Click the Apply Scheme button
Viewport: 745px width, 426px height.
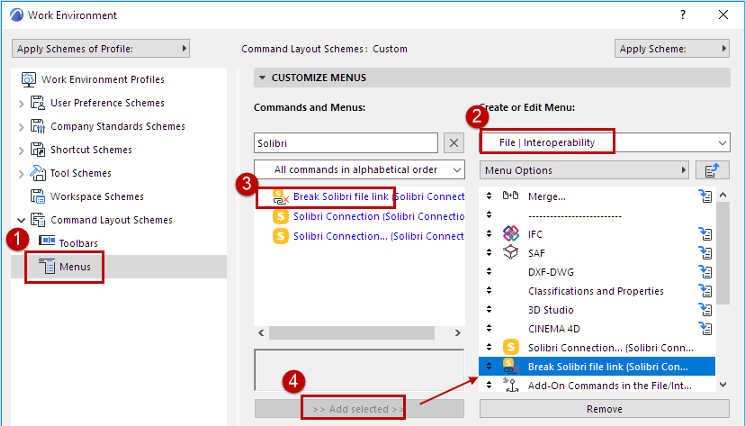[x=672, y=48]
